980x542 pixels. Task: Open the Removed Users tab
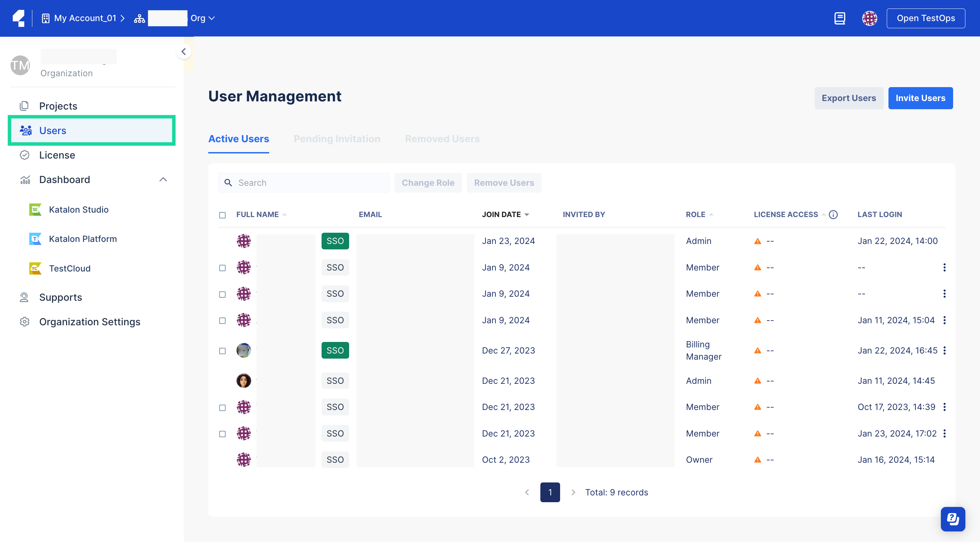[x=442, y=139]
